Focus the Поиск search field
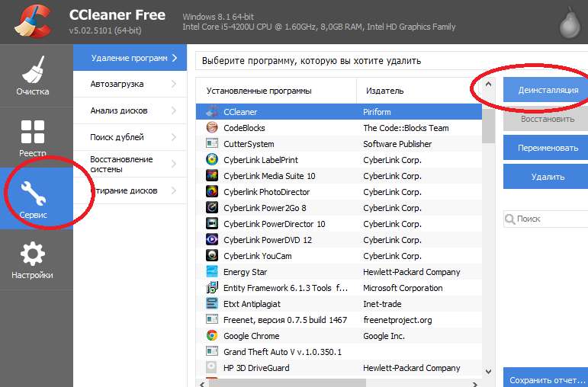 545,219
